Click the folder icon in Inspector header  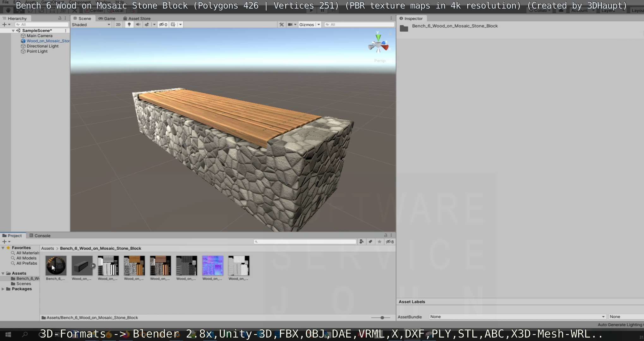404,28
